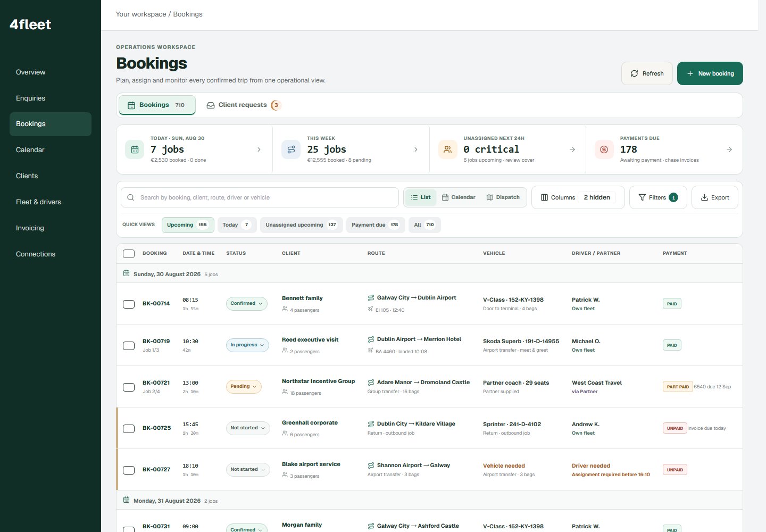Select the Unassigned upcoming quick view
Viewport: 766px width, 532px height.
301,225
